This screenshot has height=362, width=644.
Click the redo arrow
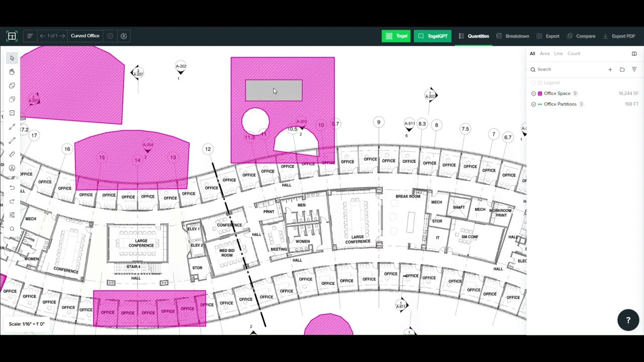12,201
